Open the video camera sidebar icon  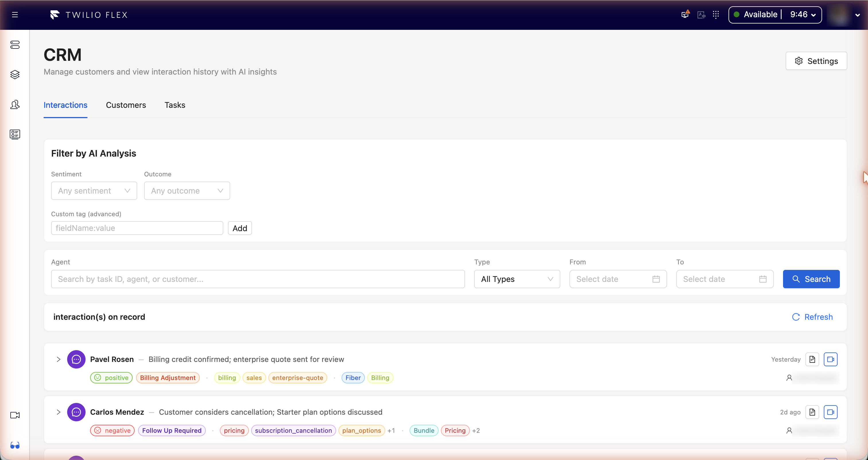(x=15, y=415)
